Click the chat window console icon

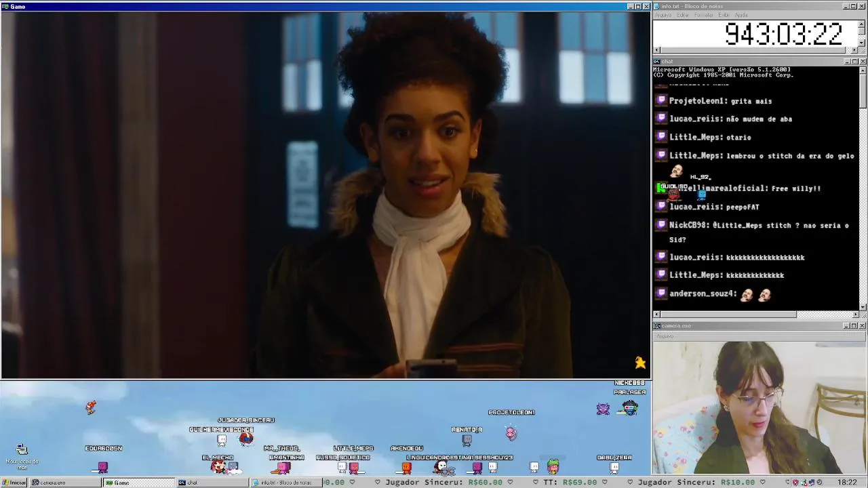coord(657,62)
